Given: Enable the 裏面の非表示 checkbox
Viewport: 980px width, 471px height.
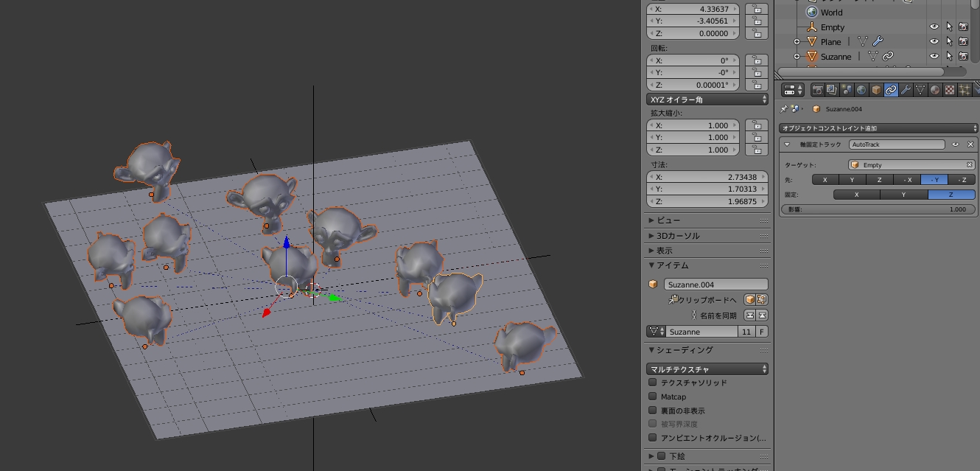Looking at the screenshot, I should click(x=652, y=410).
